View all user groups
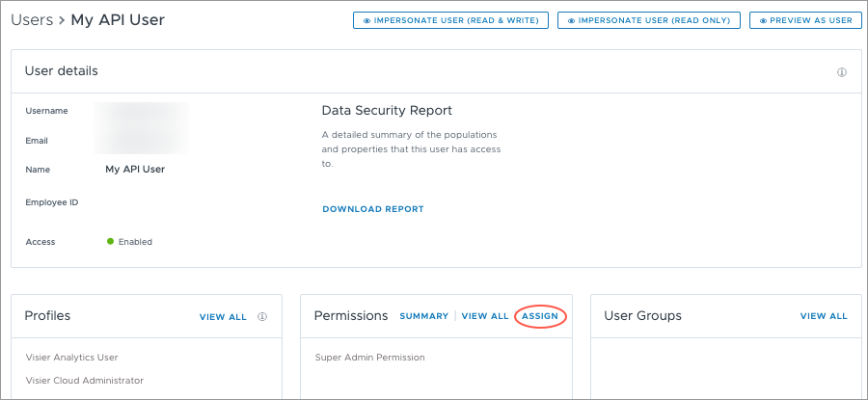The image size is (868, 400). click(824, 316)
